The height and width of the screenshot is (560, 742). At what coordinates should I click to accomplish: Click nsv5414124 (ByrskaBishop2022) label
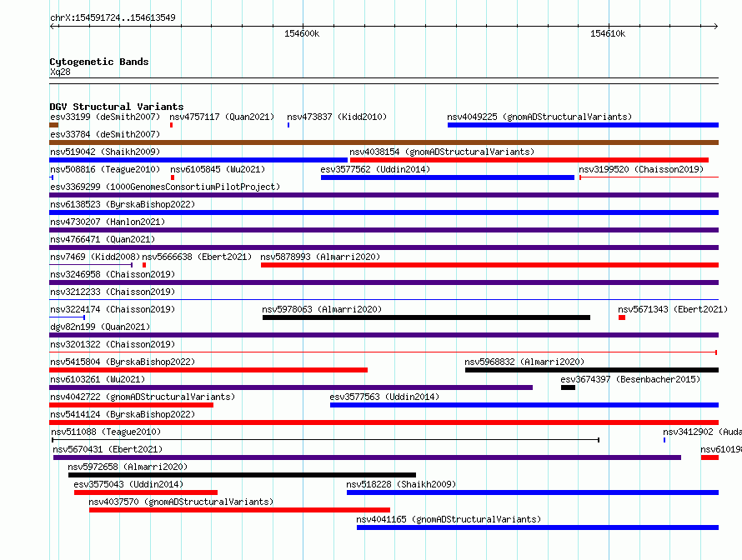click(x=123, y=414)
